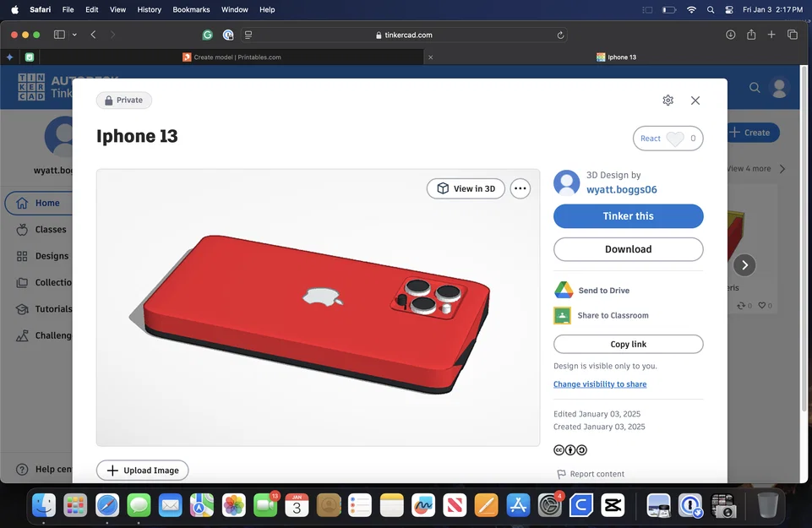The height and width of the screenshot is (528, 812).
Task: Click the Creative Commons license icon
Action: pos(570,449)
